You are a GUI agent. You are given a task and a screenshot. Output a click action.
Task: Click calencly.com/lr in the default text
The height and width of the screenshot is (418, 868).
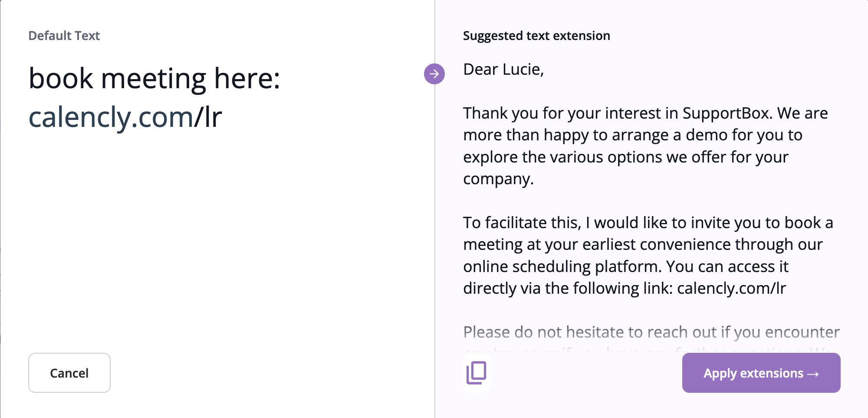pyautogui.click(x=125, y=117)
